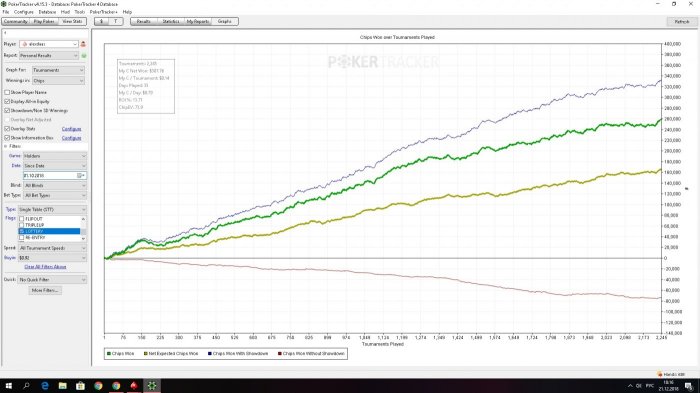Uncheck Display All-in Equity option
700x393 pixels.
(7, 101)
